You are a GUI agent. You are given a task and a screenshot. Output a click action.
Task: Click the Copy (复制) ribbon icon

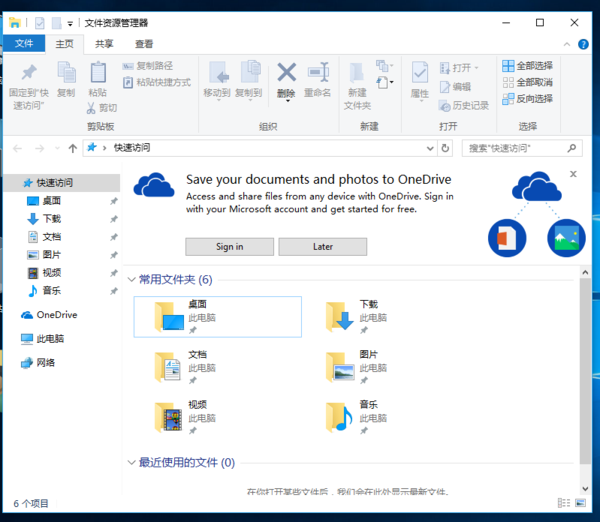[67, 72]
